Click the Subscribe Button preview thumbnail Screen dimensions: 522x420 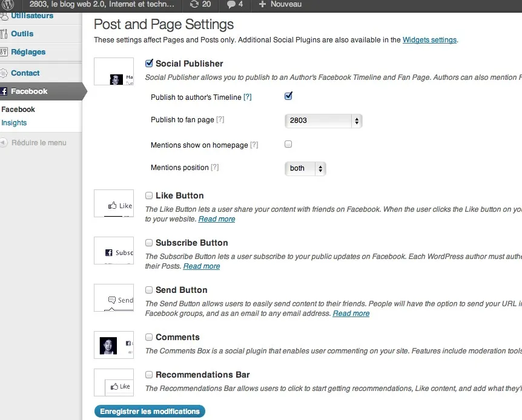[x=114, y=251]
